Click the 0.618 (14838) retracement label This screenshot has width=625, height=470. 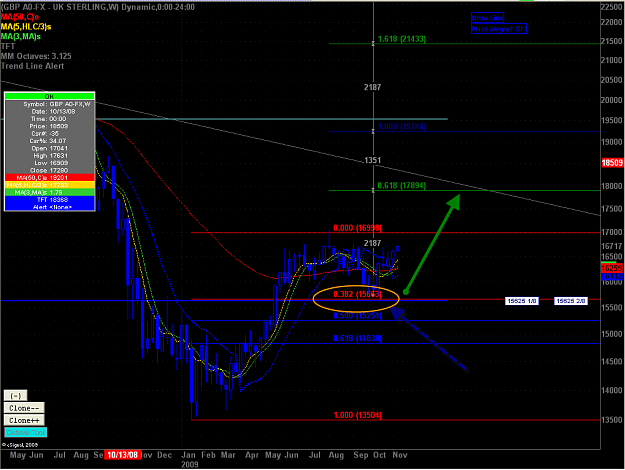click(358, 338)
